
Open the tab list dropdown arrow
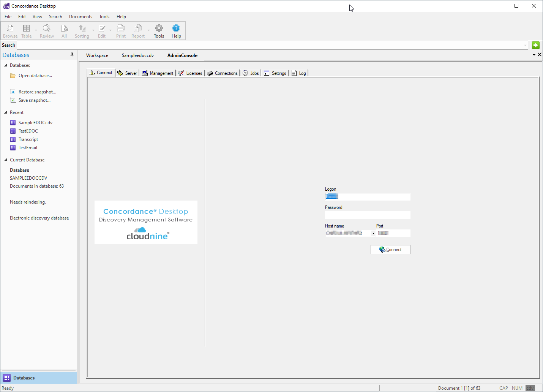[x=534, y=55]
